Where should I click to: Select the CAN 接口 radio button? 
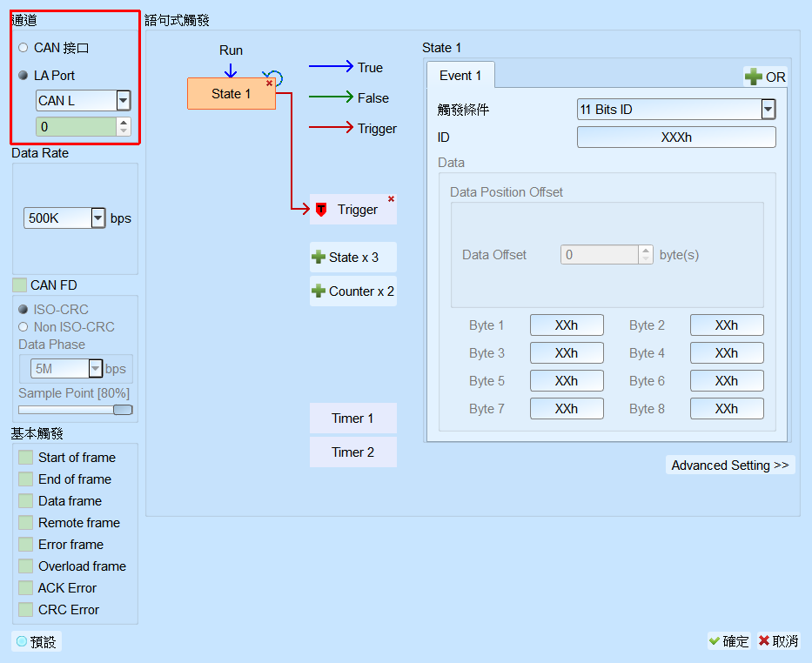[23, 48]
